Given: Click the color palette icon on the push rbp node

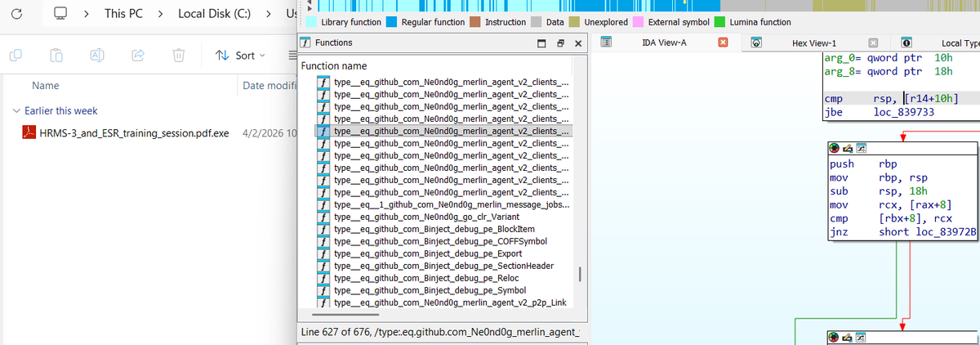Looking at the screenshot, I should (835, 148).
